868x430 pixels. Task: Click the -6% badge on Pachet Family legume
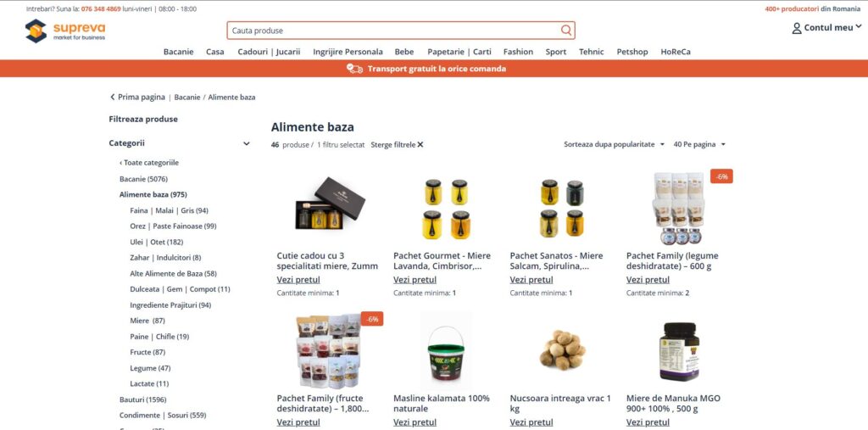pos(721,176)
